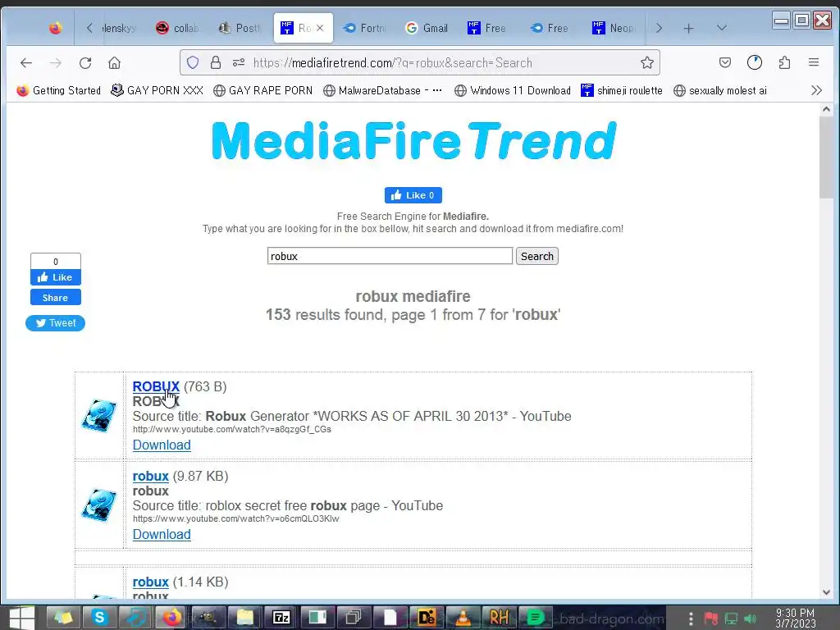The image size is (840, 630).
Task: Click the Search button
Action: click(x=536, y=256)
